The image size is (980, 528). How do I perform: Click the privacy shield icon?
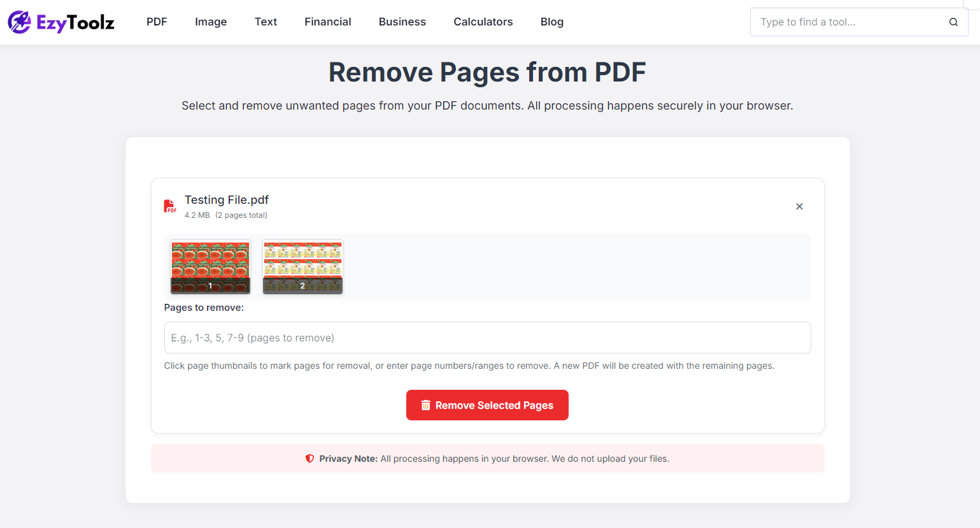pos(310,458)
